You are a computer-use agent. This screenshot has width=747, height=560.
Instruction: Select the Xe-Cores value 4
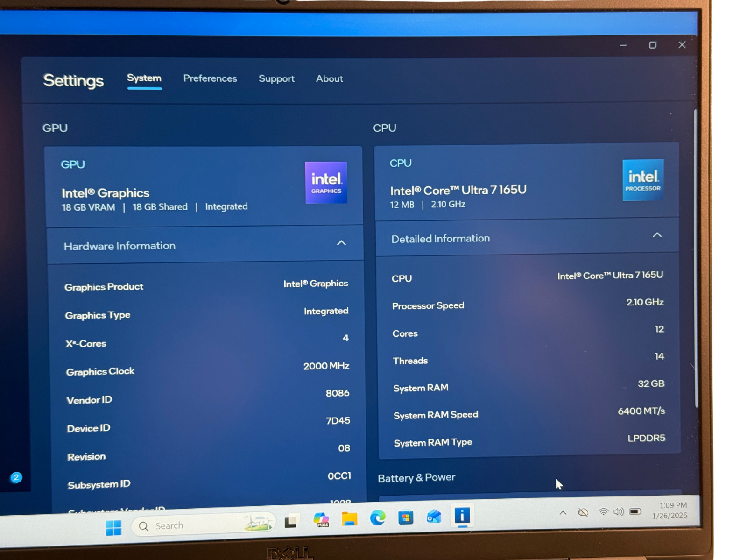(345, 338)
